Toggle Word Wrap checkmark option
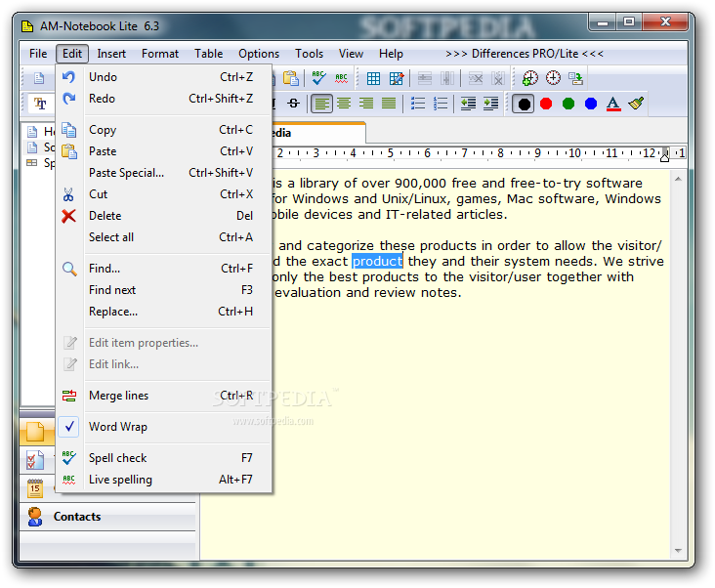The height and width of the screenshot is (588, 715). coord(164,427)
